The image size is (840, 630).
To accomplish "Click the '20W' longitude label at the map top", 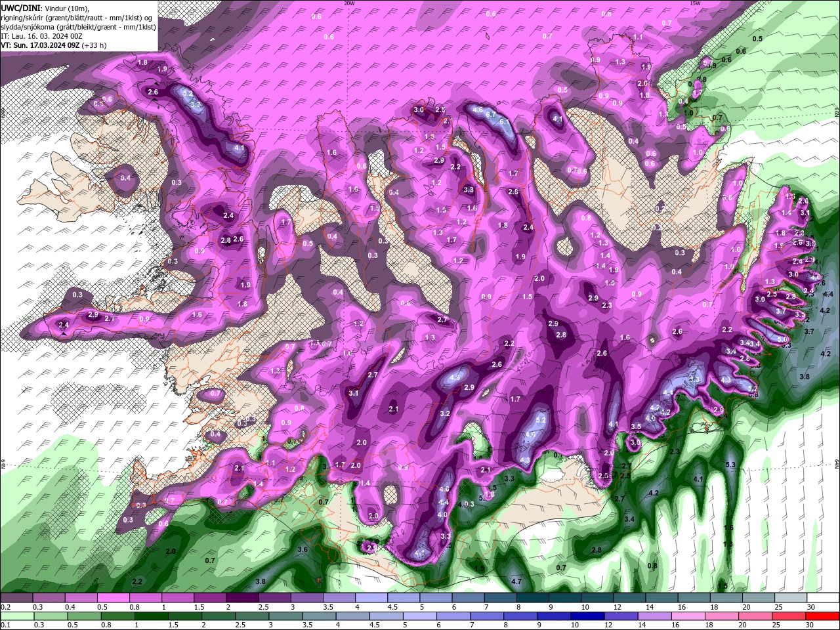I will tap(349, 3).
